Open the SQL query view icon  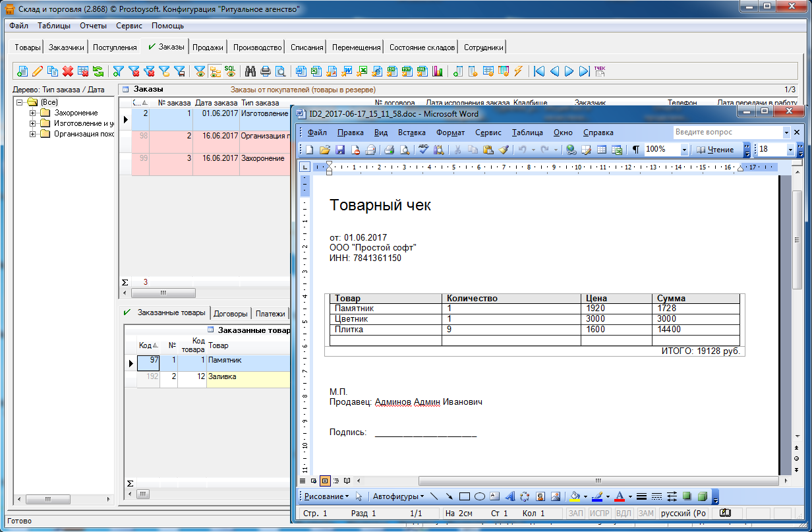230,71
